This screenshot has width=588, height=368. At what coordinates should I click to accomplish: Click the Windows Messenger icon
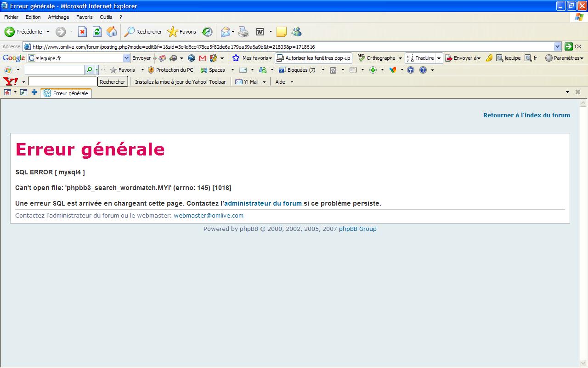(296, 32)
